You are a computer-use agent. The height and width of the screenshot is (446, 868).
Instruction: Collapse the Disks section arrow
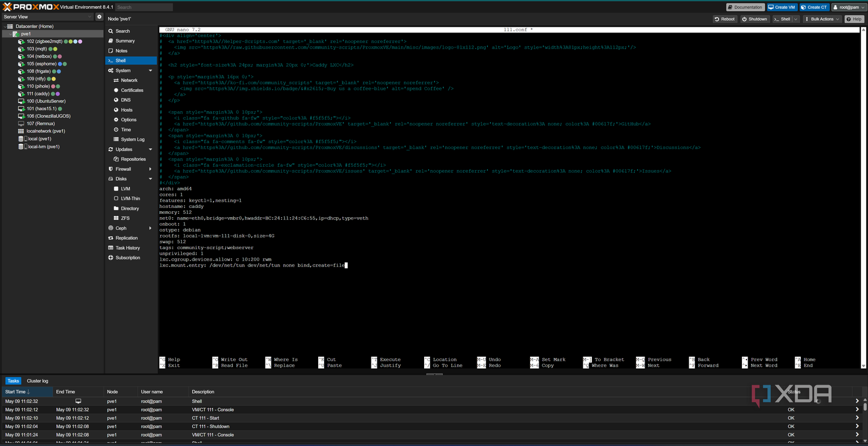tap(151, 179)
